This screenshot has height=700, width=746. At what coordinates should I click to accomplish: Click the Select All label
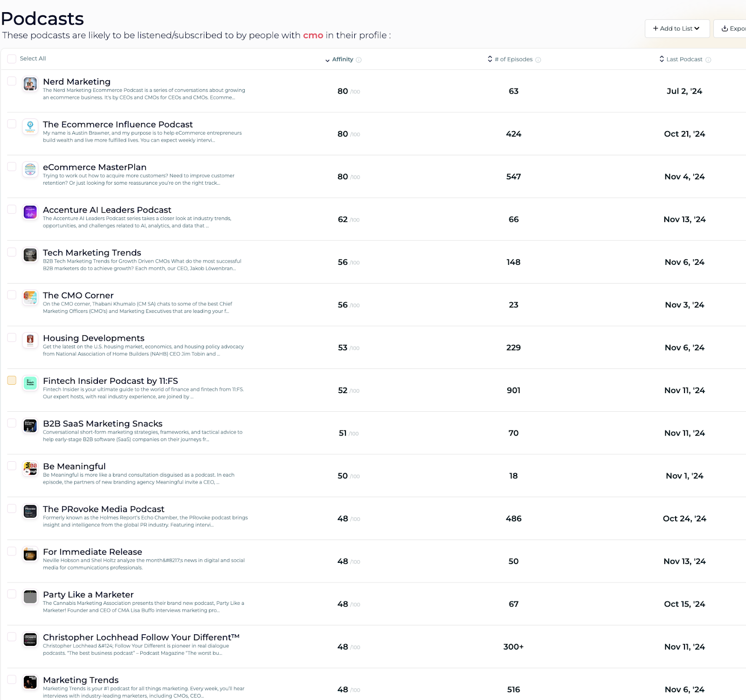(33, 59)
